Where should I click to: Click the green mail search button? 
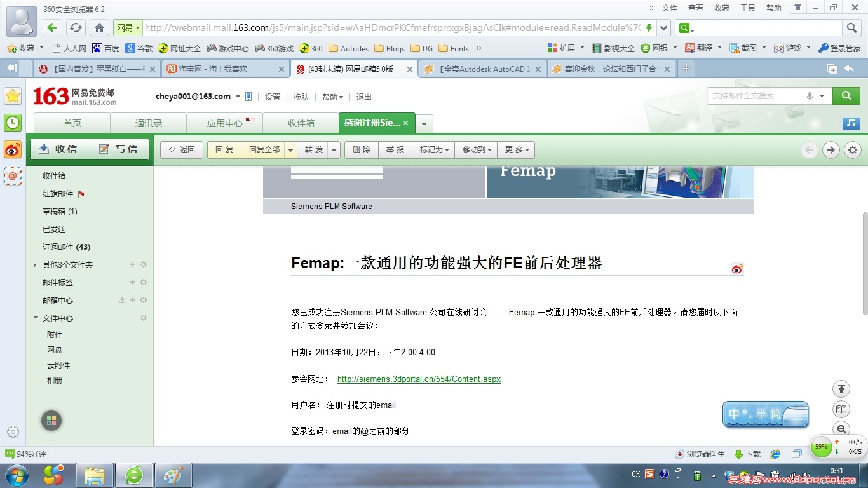pyautogui.click(x=846, y=96)
